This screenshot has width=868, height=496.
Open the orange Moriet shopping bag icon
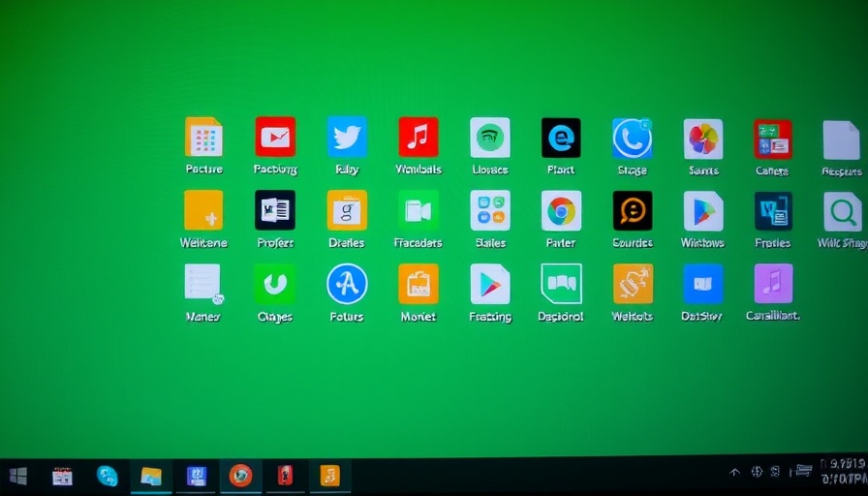click(x=418, y=284)
